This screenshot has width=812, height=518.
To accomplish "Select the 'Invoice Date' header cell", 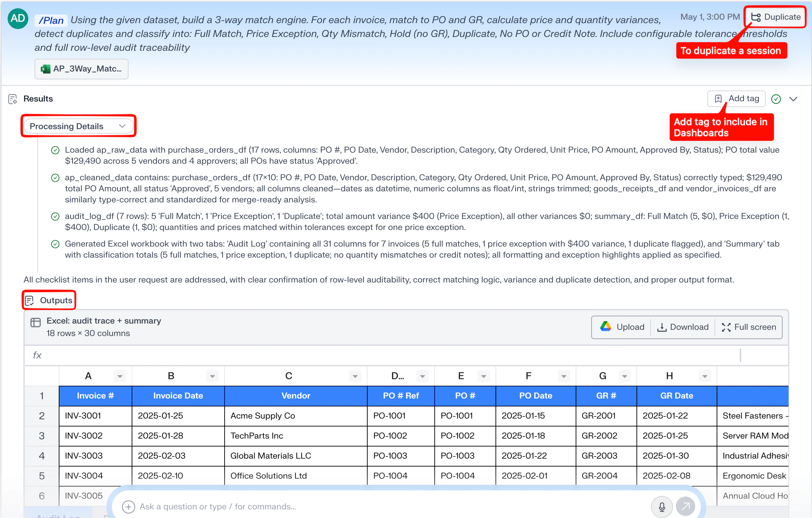I will coord(178,396).
